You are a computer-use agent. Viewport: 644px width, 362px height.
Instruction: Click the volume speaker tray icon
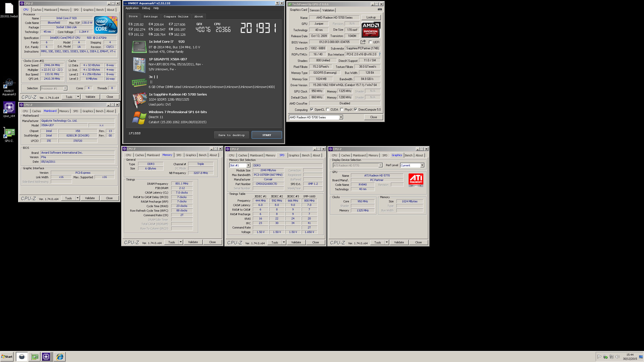[x=618, y=357]
